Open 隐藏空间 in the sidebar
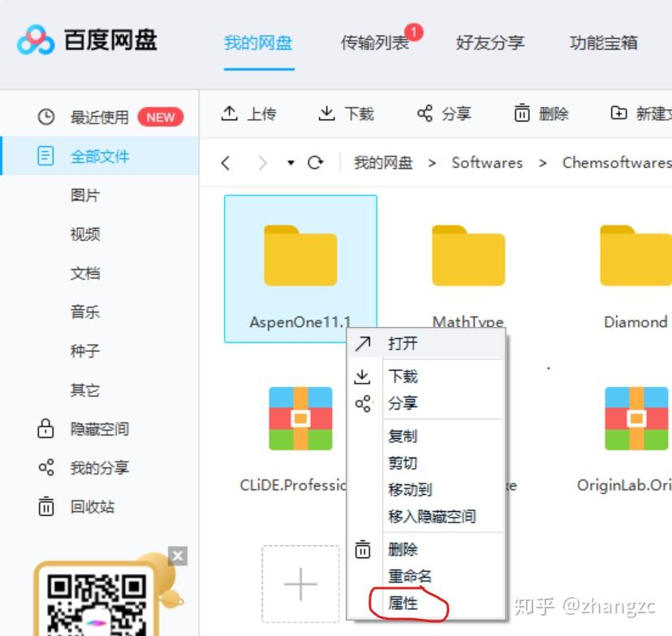Screen dimensions: 672x636 [x=100, y=428]
